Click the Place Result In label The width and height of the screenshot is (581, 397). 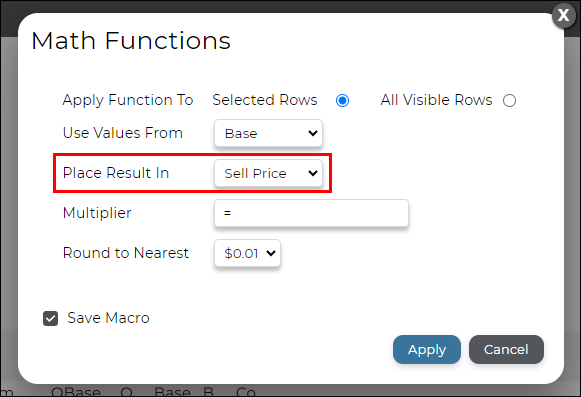(116, 173)
